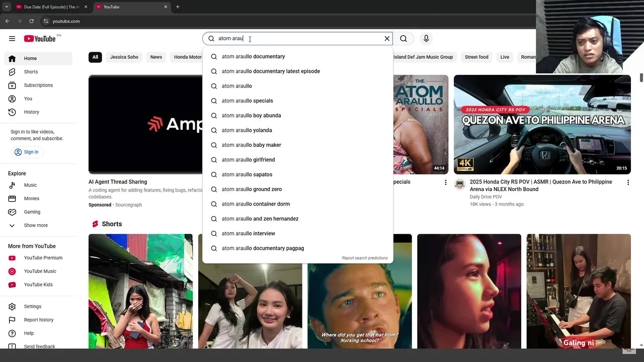Open the YouTube hamburger guide menu
The image size is (644, 362).
tap(12, 39)
